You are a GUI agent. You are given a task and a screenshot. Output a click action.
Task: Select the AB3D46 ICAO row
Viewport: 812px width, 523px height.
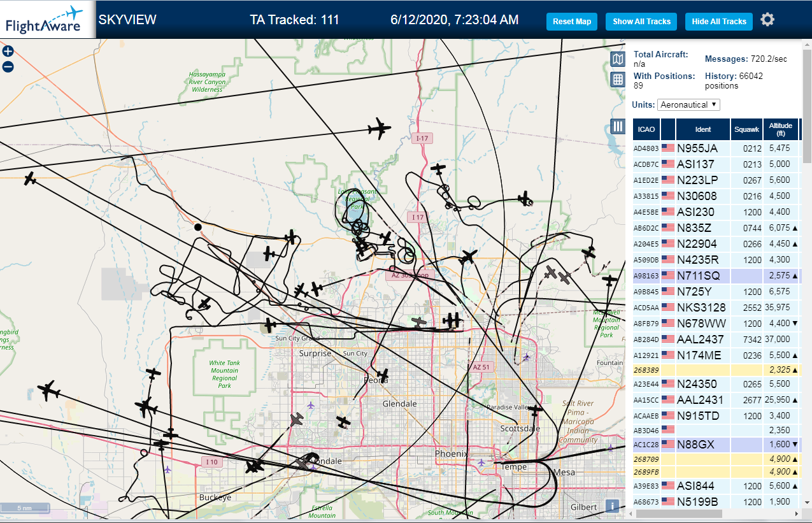(716, 430)
